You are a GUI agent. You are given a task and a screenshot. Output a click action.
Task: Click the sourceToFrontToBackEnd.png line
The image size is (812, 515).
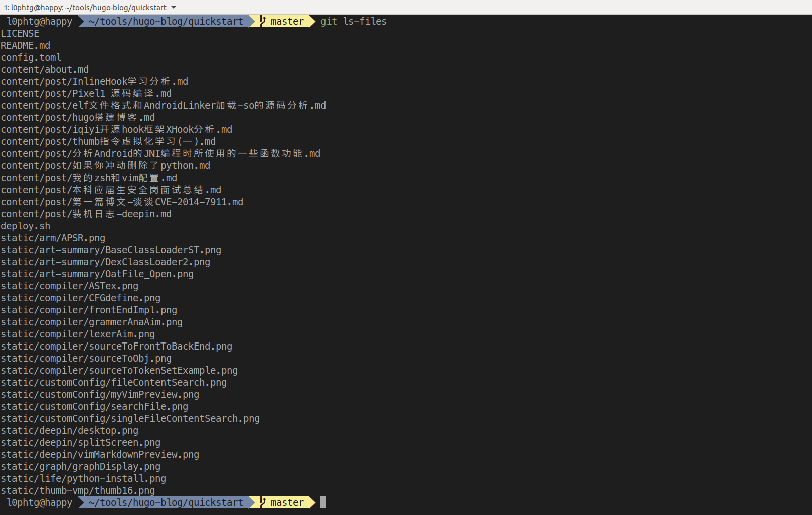pos(116,346)
